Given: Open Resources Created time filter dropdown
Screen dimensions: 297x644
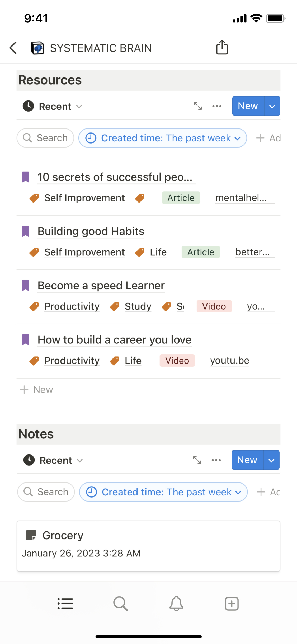Looking at the screenshot, I should coord(163,138).
